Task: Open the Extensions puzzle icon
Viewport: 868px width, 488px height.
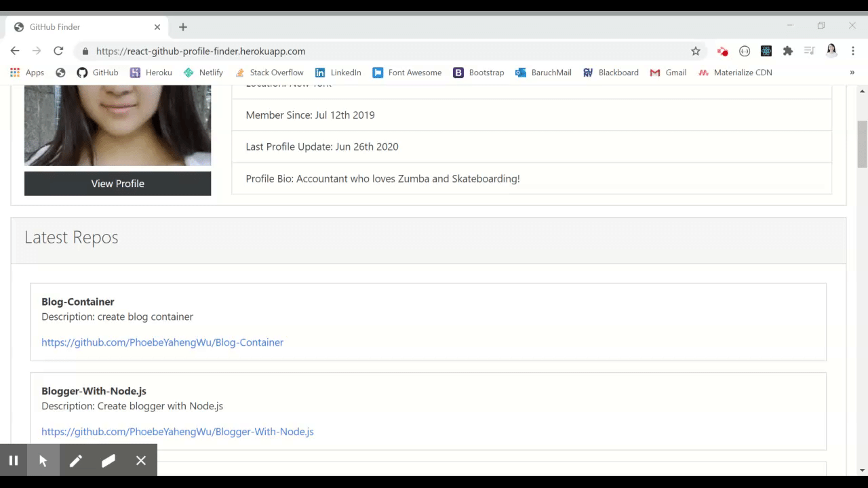Action: coord(788,51)
